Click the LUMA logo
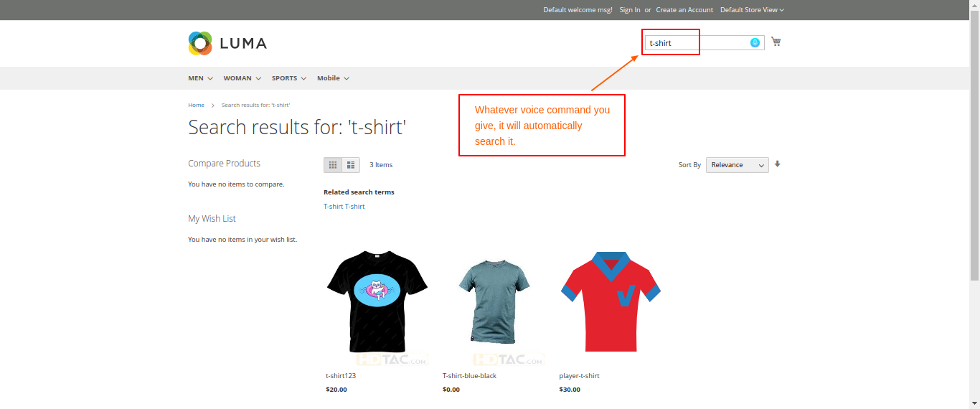This screenshot has width=980, height=409. pyautogui.click(x=227, y=43)
